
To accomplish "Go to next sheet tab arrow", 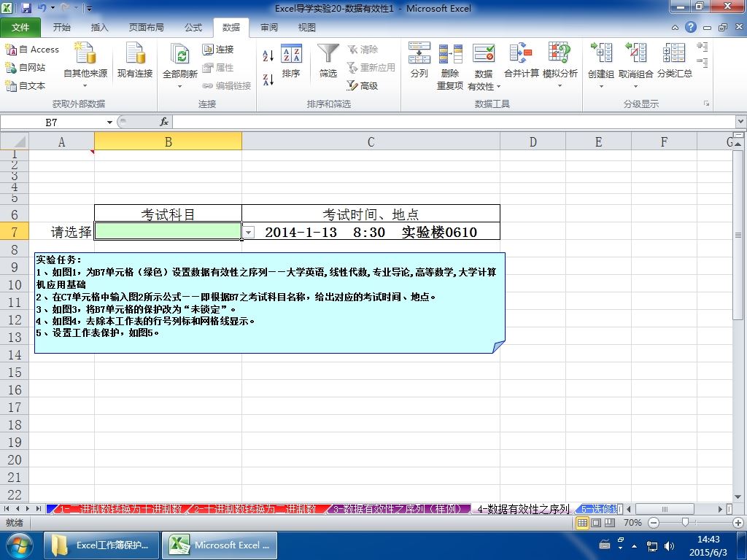I will [28, 508].
